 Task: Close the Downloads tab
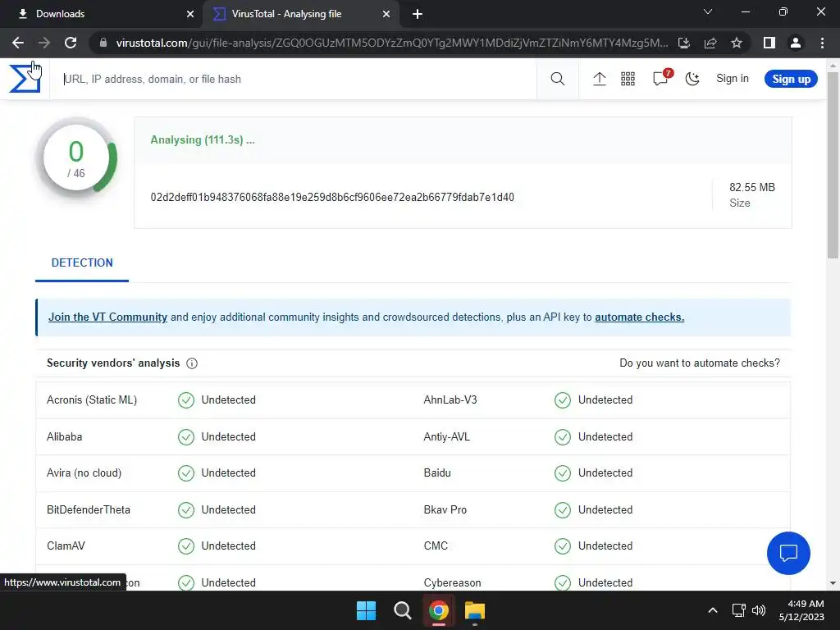point(190,14)
